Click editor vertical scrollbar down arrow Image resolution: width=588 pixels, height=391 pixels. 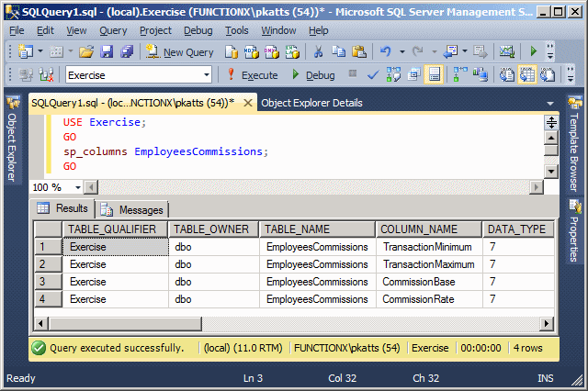tap(551, 172)
